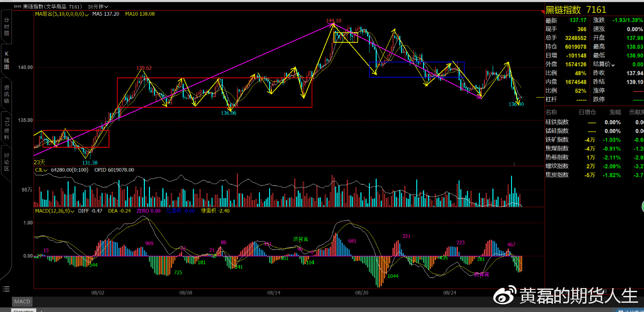Viewport: 644px width, 312px height.
Task: Select the 热卷指数 row
Action: pyautogui.click(x=594, y=157)
